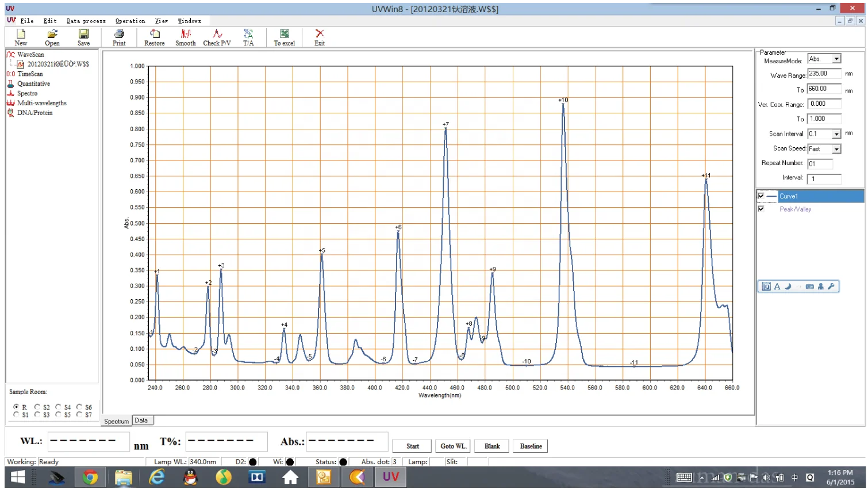This screenshot has height=489, width=868.
Task: Click the person icon in the floating toolbar
Action: tap(821, 286)
